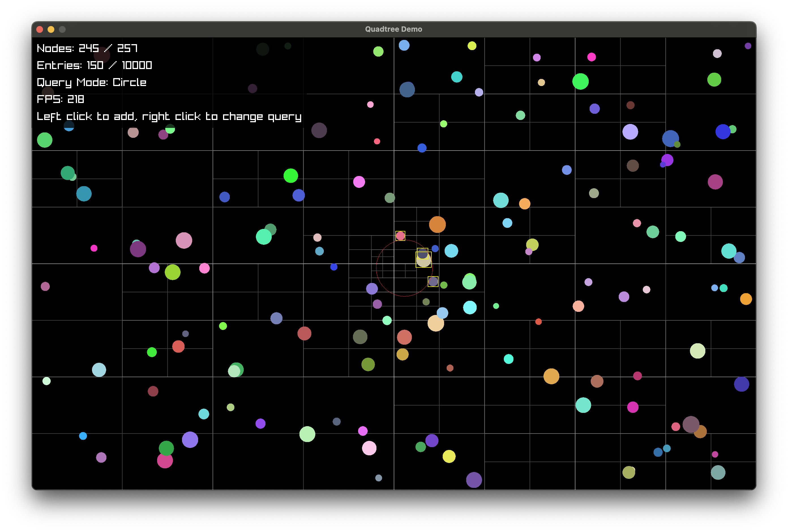Click the large gold circle beside the small crimson dot
The height and width of the screenshot is (532, 788).
[551, 376]
